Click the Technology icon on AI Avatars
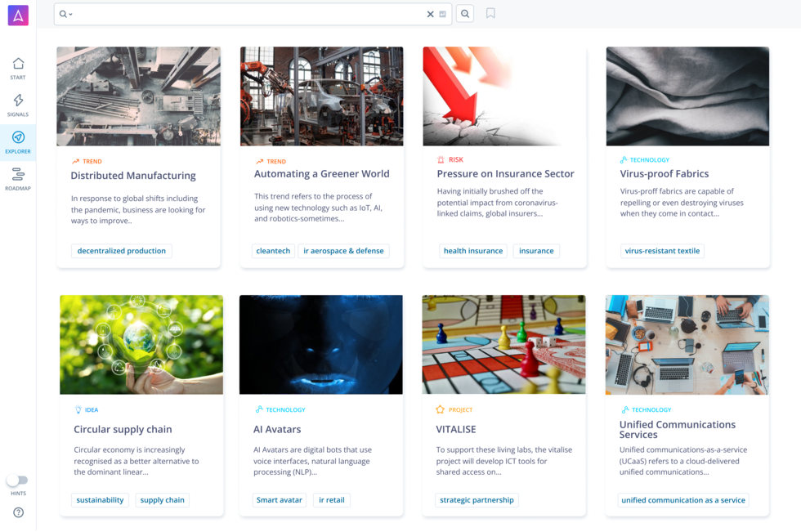This screenshot has height=532, width=801. 259,409
